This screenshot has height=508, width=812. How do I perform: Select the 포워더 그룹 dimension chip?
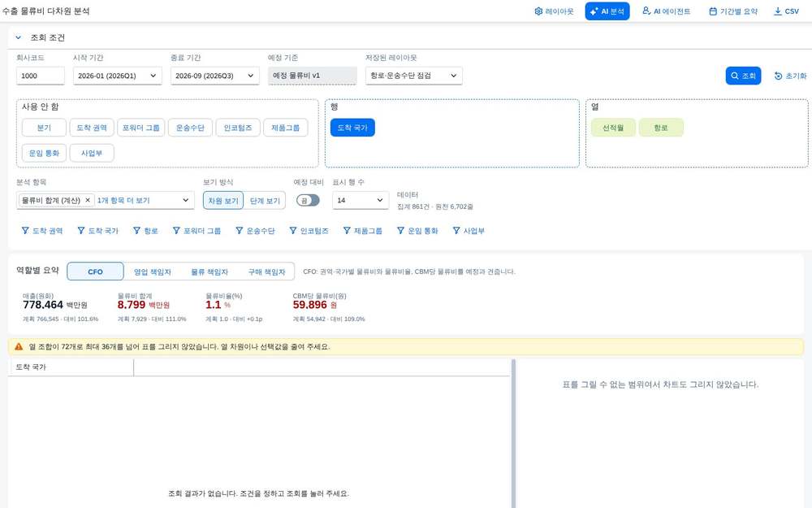click(140, 128)
